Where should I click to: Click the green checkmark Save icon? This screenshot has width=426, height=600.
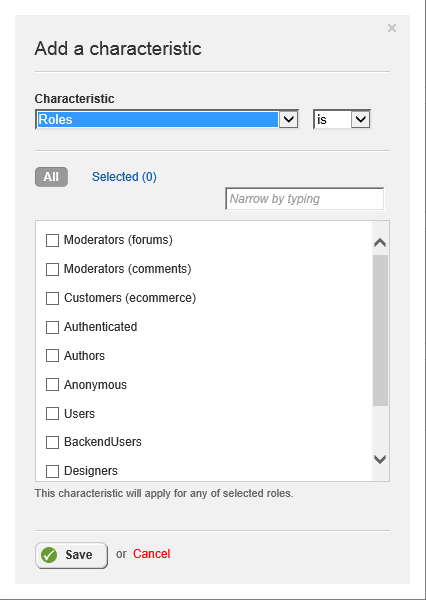point(49,555)
